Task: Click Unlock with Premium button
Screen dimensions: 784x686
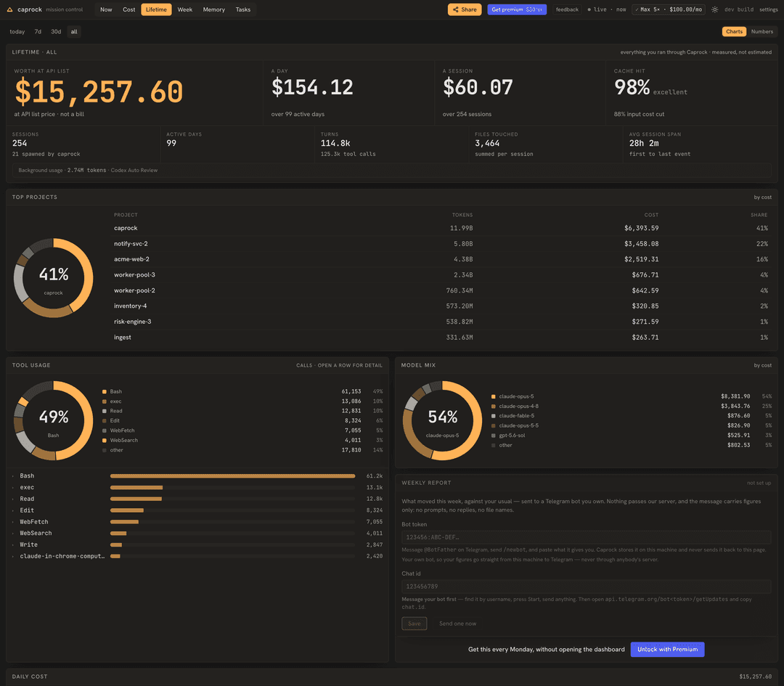Action: (668, 650)
